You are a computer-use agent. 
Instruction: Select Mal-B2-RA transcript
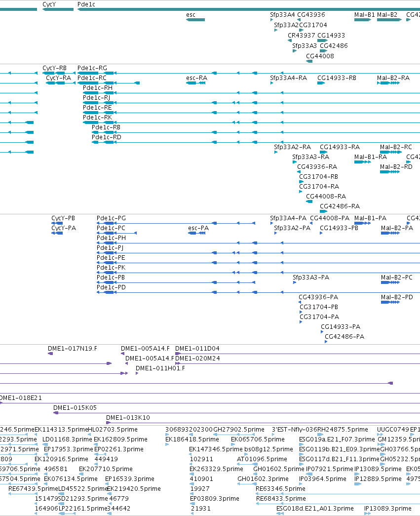(393, 78)
